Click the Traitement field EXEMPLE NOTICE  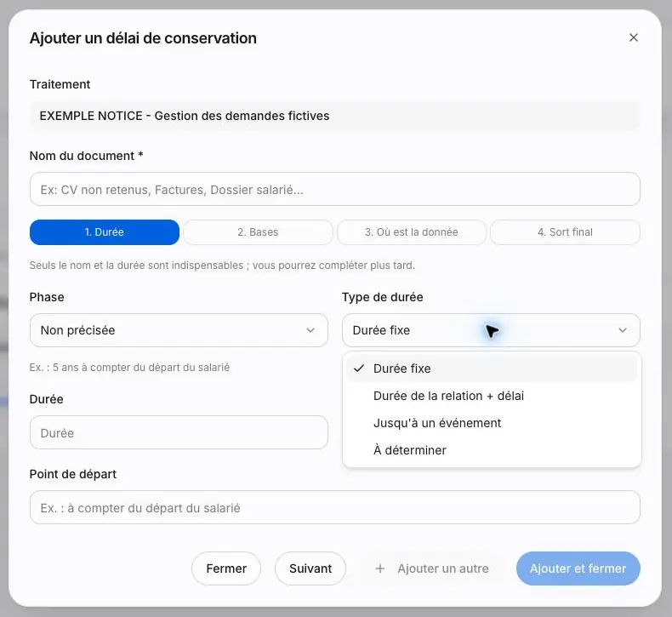[x=334, y=116]
